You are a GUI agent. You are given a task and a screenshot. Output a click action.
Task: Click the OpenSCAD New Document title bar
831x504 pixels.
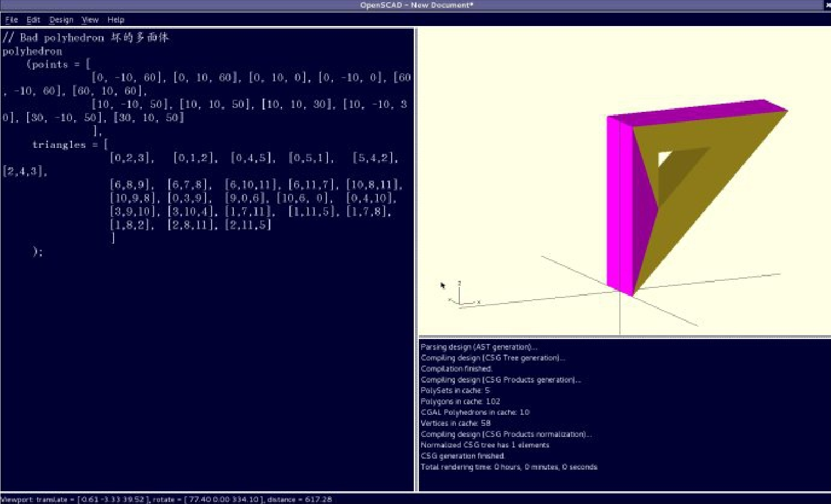(416, 5)
